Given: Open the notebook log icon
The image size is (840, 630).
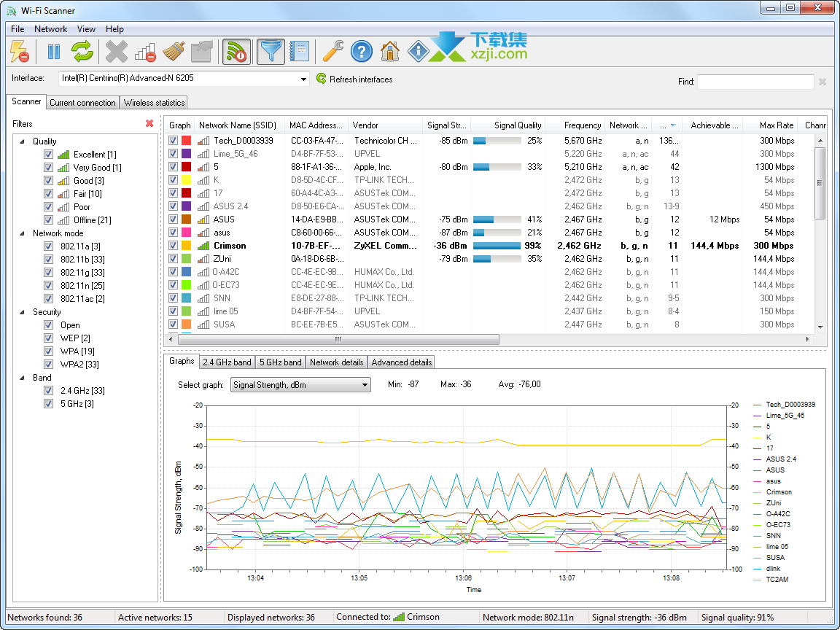Looking at the screenshot, I should pyautogui.click(x=299, y=52).
